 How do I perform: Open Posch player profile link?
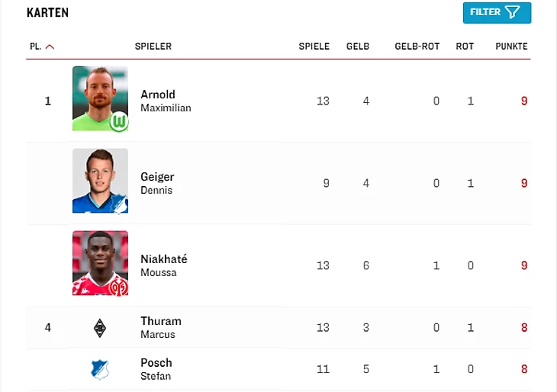156,363
